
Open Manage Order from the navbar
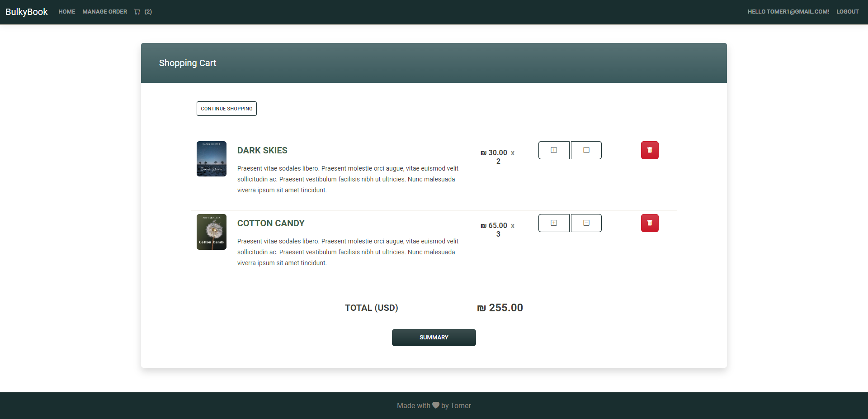click(x=104, y=12)
